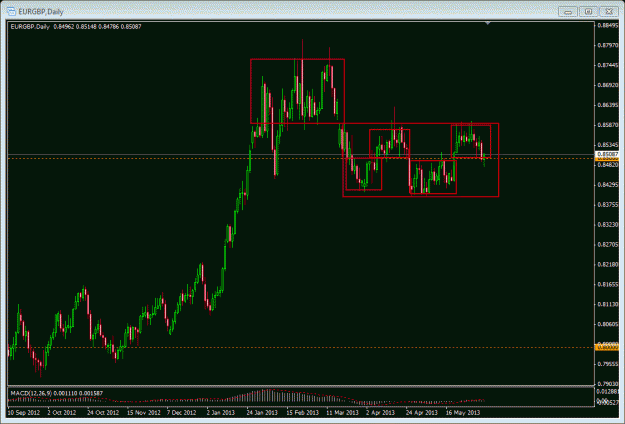Click the 0.86395 price scale label
Viewport: 625px width, 424px height.
pos(607,105)
